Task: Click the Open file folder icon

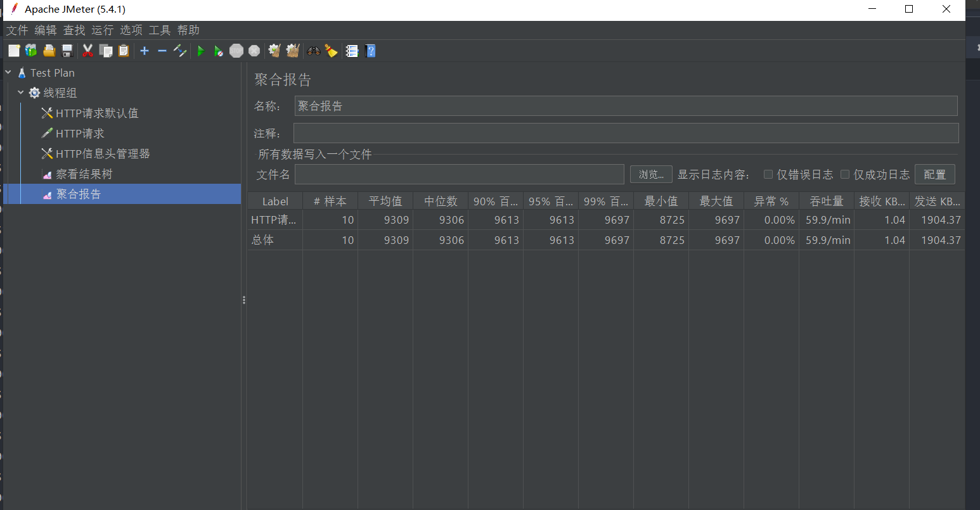Action: pyautogui.click(x=49, y=51)
